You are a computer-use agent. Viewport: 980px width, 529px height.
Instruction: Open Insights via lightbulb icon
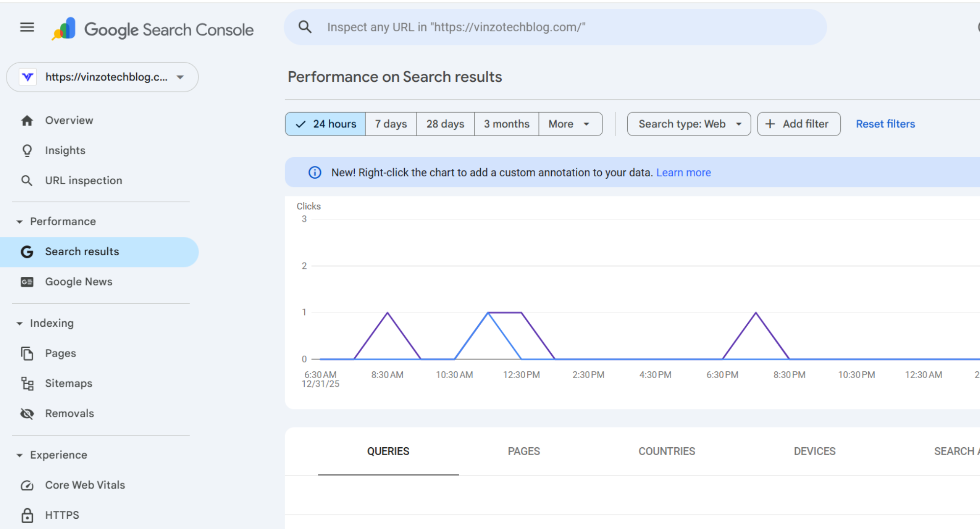(27, 150)
